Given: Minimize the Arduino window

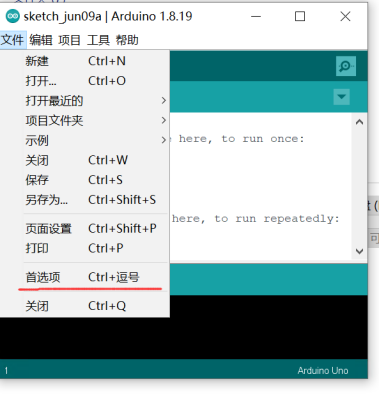Looking at the screenshot, I should [x=256, y=16].
